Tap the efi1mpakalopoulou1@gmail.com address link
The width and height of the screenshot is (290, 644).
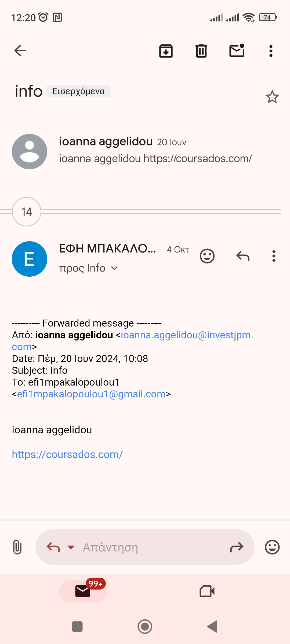tap(91, 394)
